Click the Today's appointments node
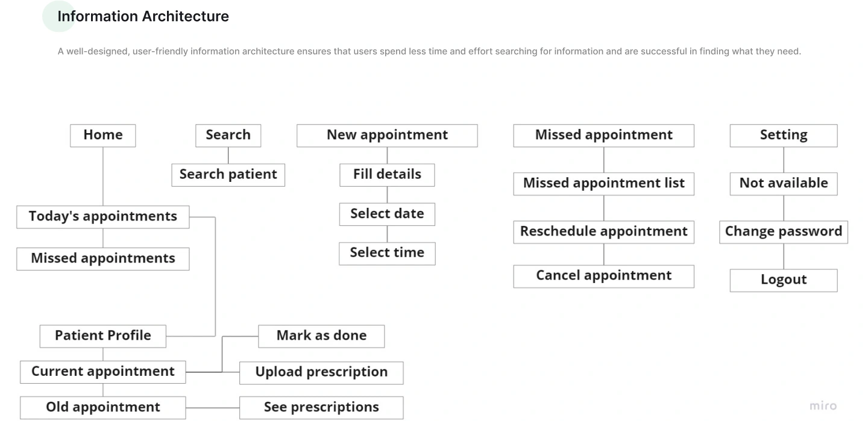This screenshot has width=868, height=421. [102, 217]
